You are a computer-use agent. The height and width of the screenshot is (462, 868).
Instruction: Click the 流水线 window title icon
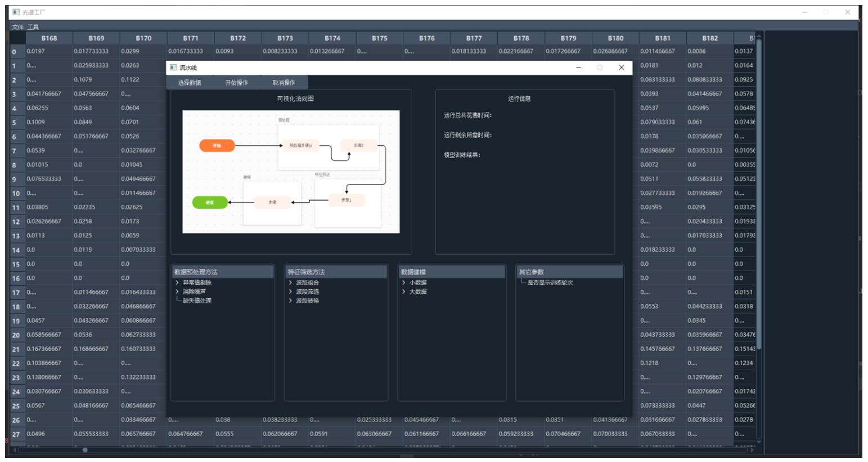click(x=173, y=68)
